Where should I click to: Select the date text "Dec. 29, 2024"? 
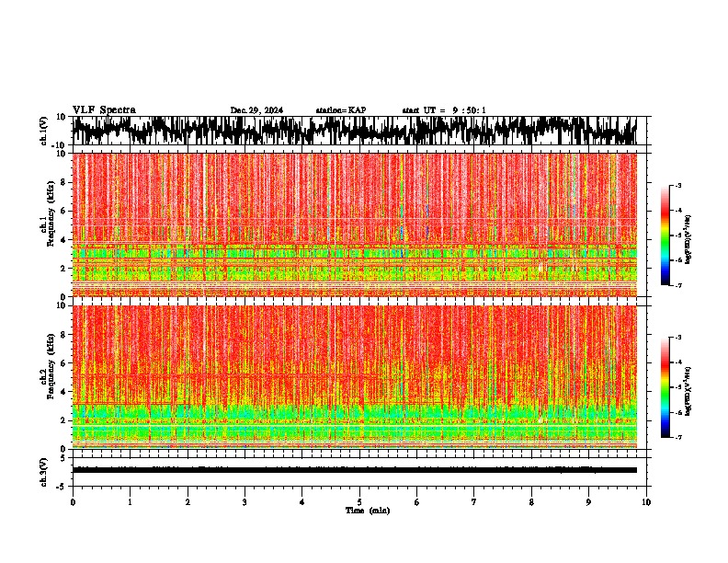click(x=256, y=110)
